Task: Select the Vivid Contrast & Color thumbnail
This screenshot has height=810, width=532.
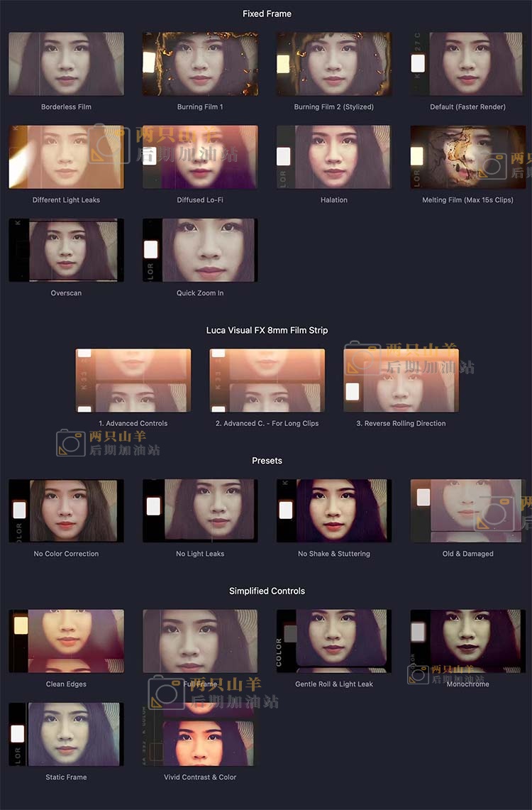Action: [200, 734]
